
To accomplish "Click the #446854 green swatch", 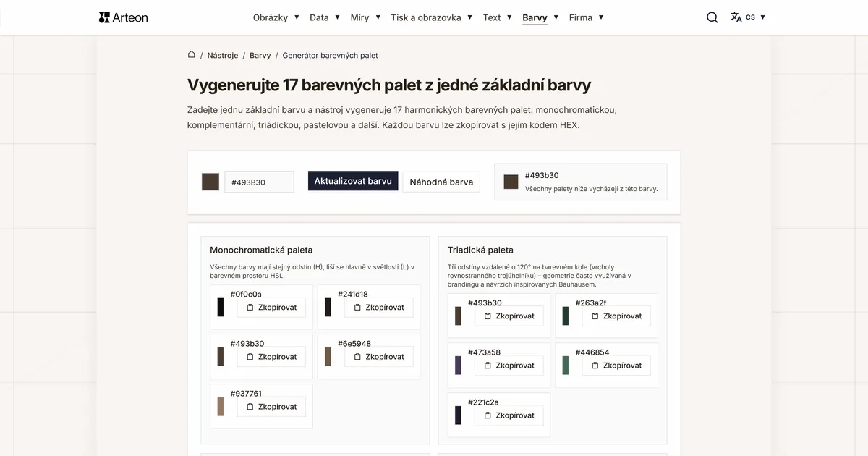I will click(x=566, y=365).
